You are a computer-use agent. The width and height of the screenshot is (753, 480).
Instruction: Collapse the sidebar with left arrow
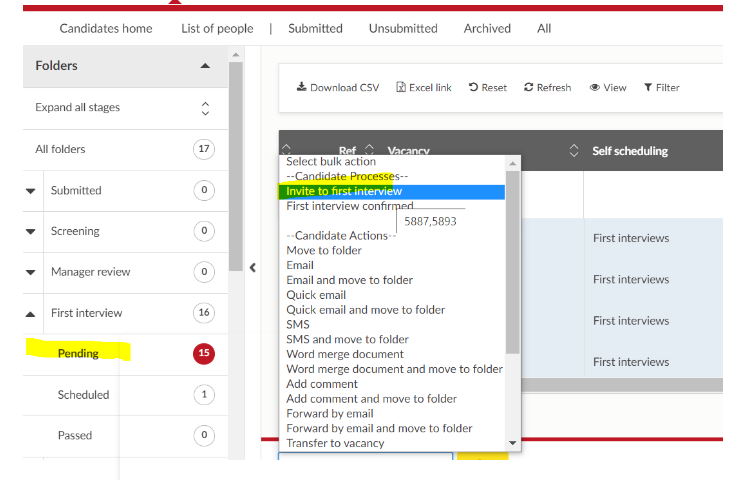(x=253, y=267)
